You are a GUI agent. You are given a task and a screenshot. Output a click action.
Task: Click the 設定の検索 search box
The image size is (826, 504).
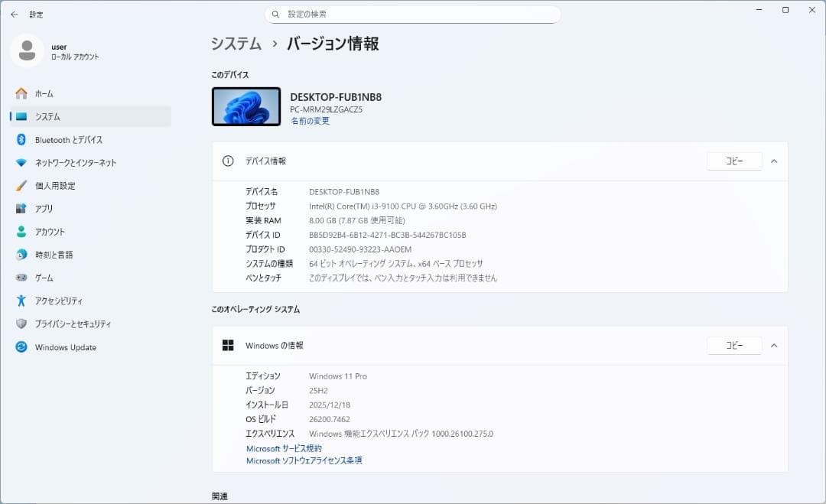413,14
